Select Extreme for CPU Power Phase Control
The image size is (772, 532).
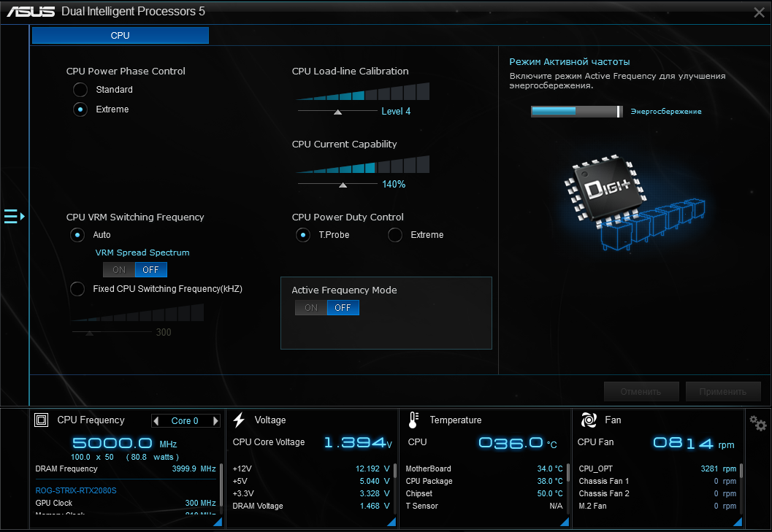click(x=80, y=109)
